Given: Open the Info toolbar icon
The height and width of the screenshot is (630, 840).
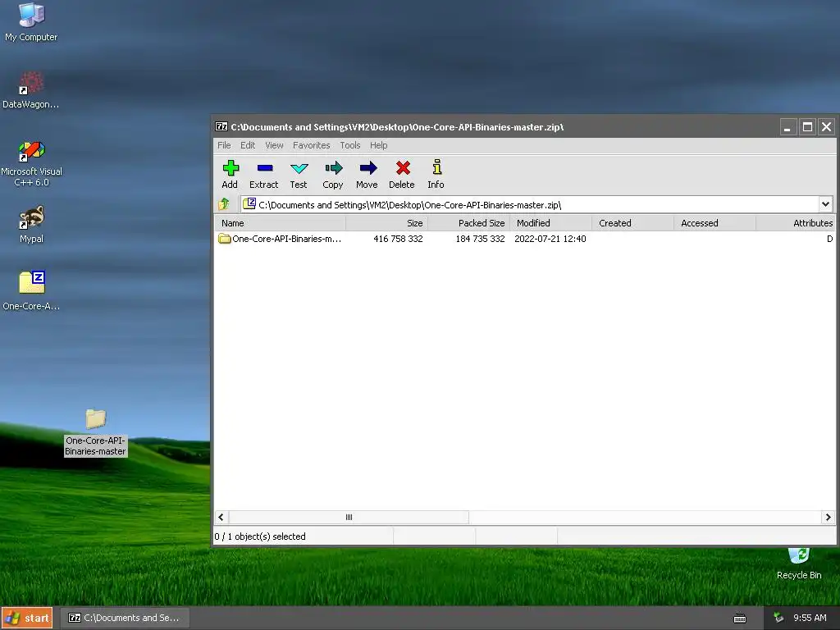Looking at the screenshot, I should point(436,167).
